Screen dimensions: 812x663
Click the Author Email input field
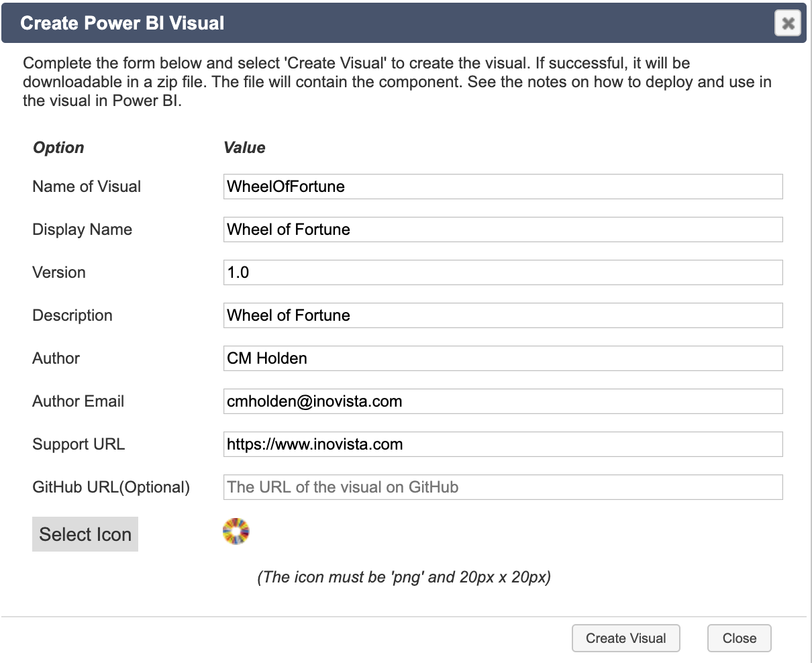pyautogui.click(x=503, y=401)
